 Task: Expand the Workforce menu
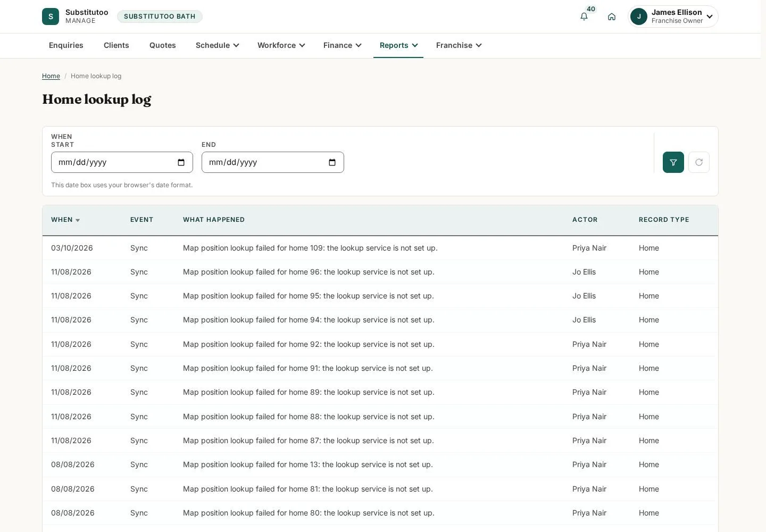281,45
